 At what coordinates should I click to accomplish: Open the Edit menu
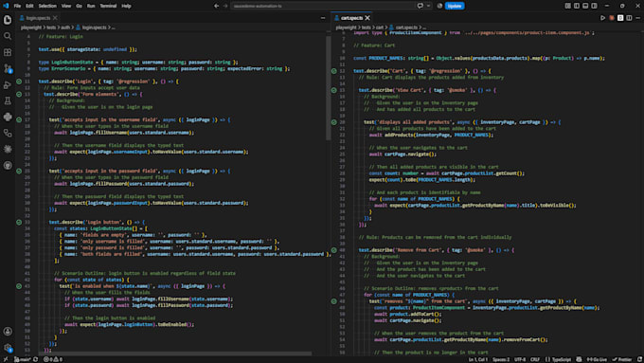pos(29,6)
